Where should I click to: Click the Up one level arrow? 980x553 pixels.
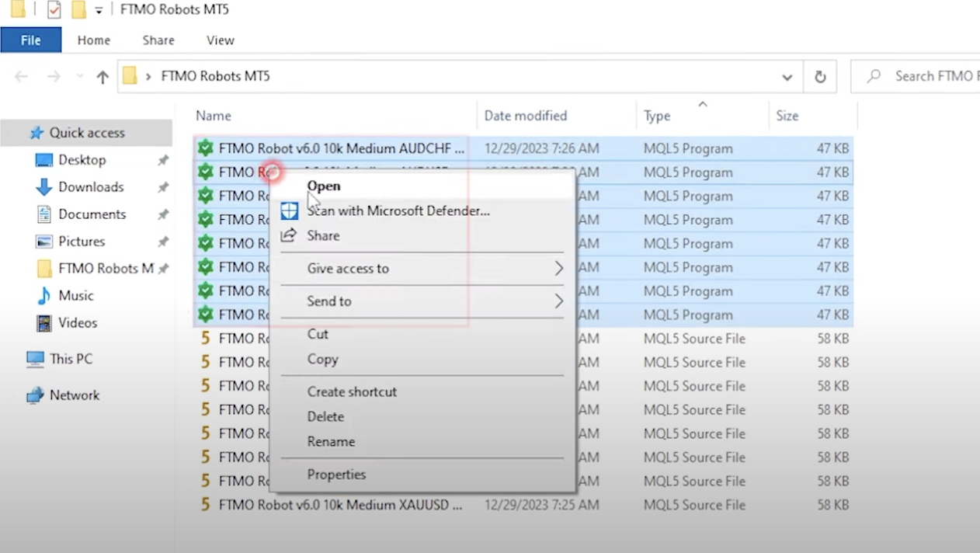(x=103, y=76)
